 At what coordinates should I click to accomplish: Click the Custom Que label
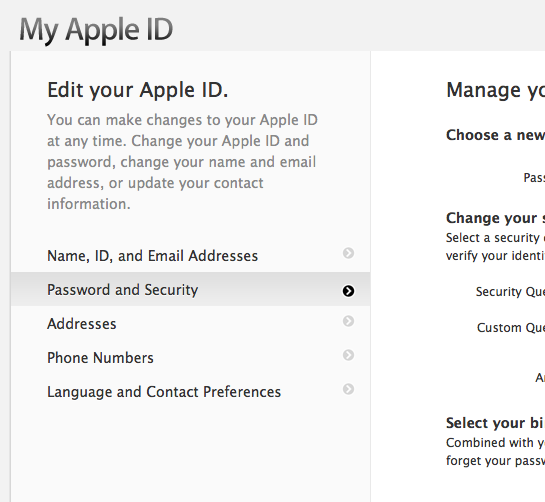(511, 328)
